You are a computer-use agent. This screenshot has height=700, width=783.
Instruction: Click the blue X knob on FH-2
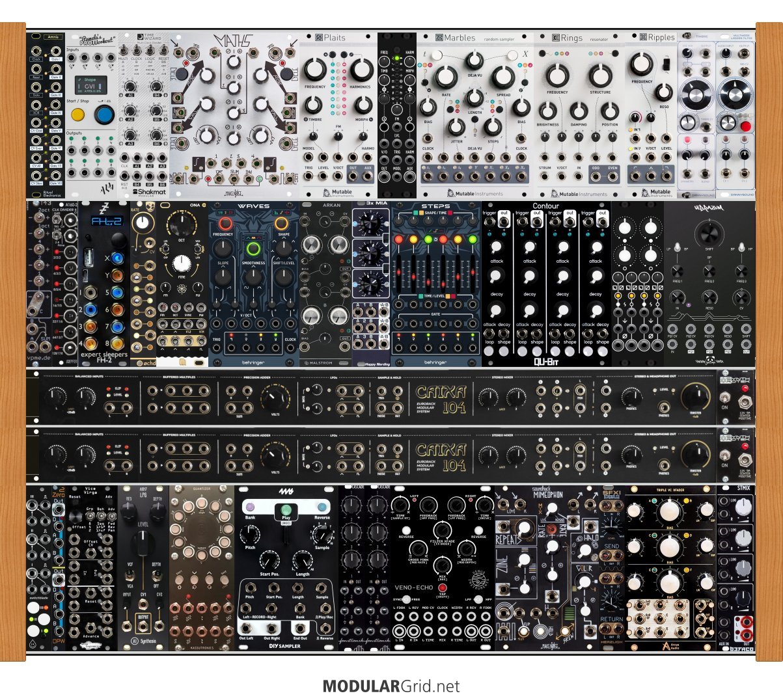click(117, 258)
